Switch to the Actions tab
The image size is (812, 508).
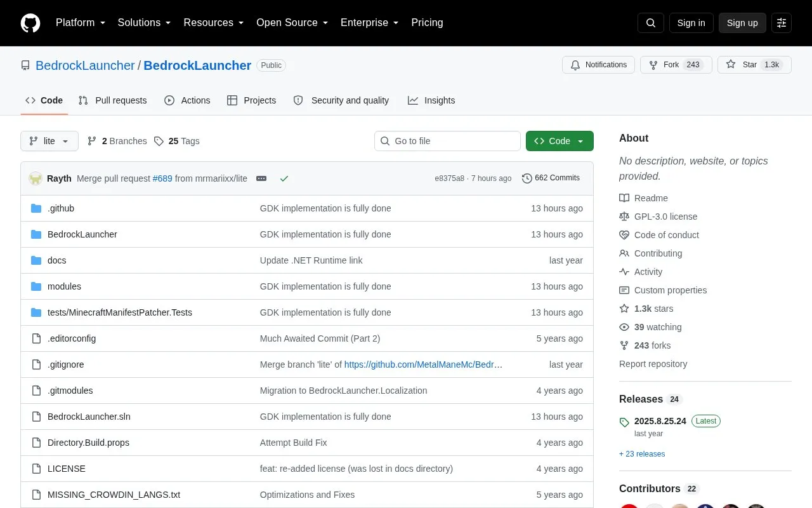(x=187, y=100)
